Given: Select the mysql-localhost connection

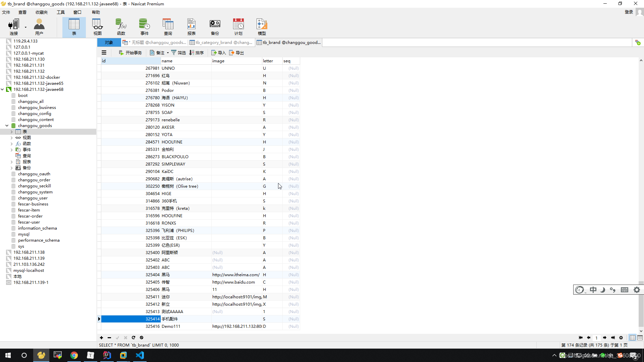Looking at the screenshot, I should click(29, 270).
